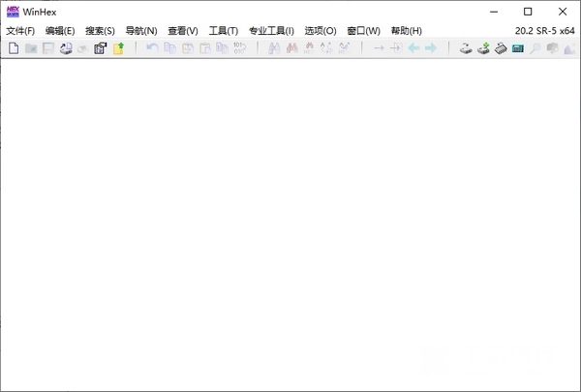Open the 专业工具(I) menu
The height and width of the screenshot is (392, 581).
point(271,31)
